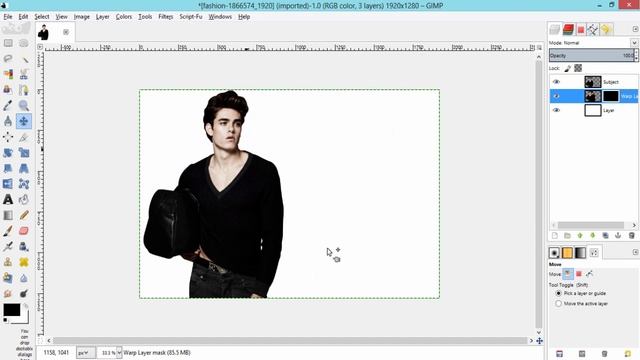Select the Move tool

click(x=24, y=121)
